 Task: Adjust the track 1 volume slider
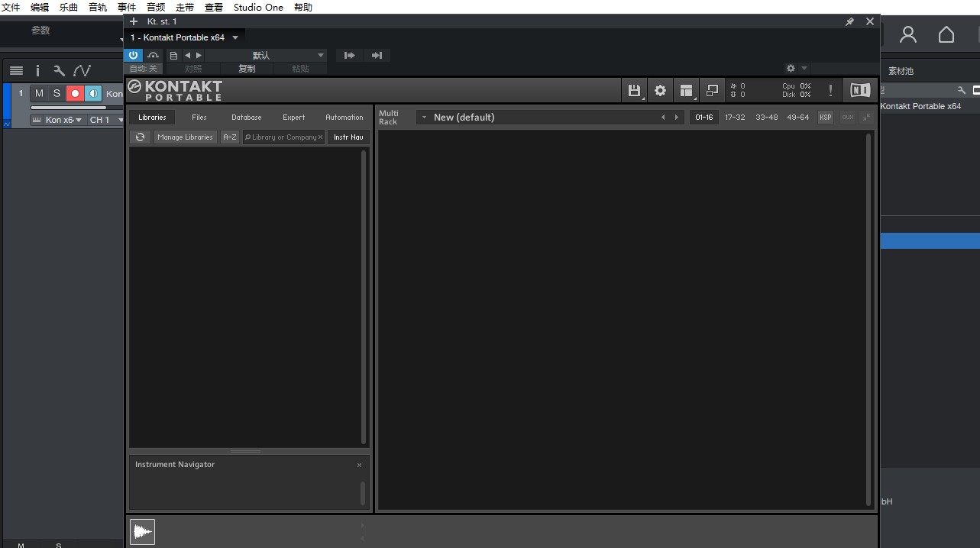76,108
